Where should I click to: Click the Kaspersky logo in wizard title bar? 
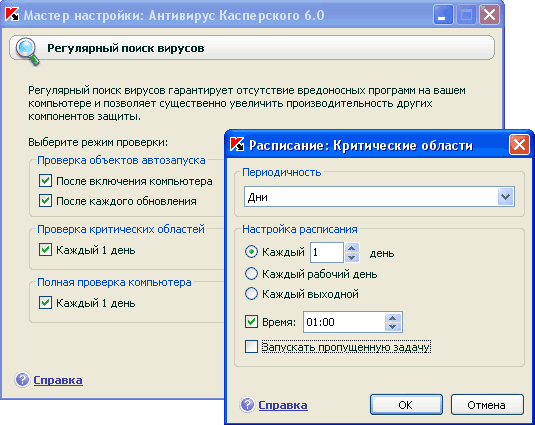click(x=12, y=15)
